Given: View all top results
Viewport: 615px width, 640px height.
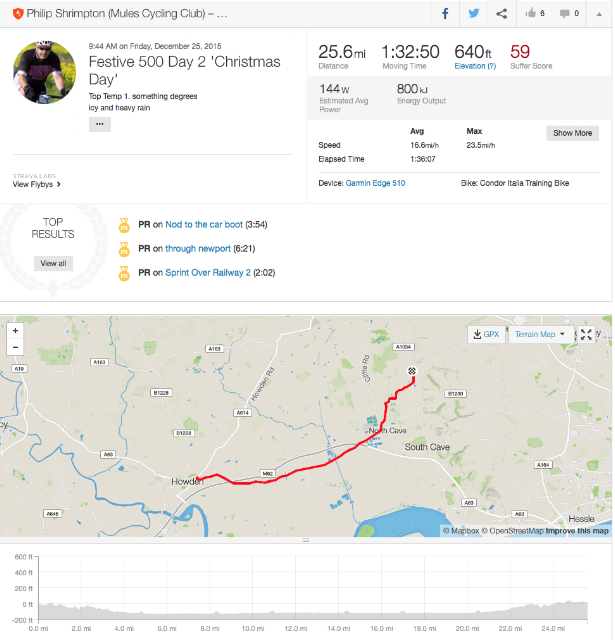Looking at the screenshot, I should [x=53, y=263].
